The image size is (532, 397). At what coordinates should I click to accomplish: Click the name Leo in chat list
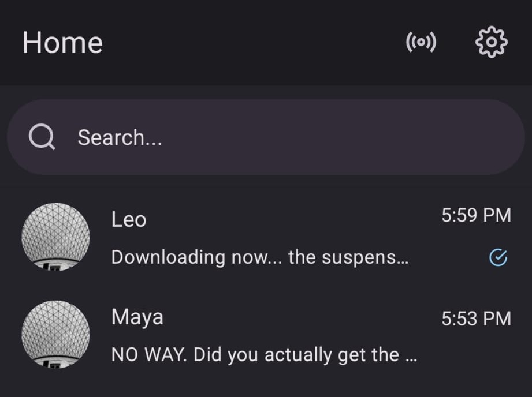coord(128,219)
